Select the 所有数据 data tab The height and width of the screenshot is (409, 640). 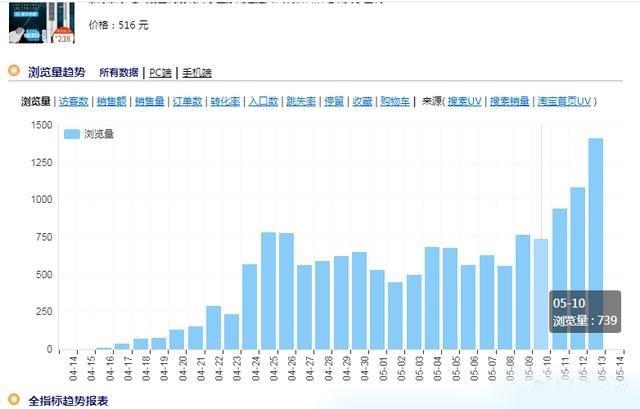coord(119,73)
